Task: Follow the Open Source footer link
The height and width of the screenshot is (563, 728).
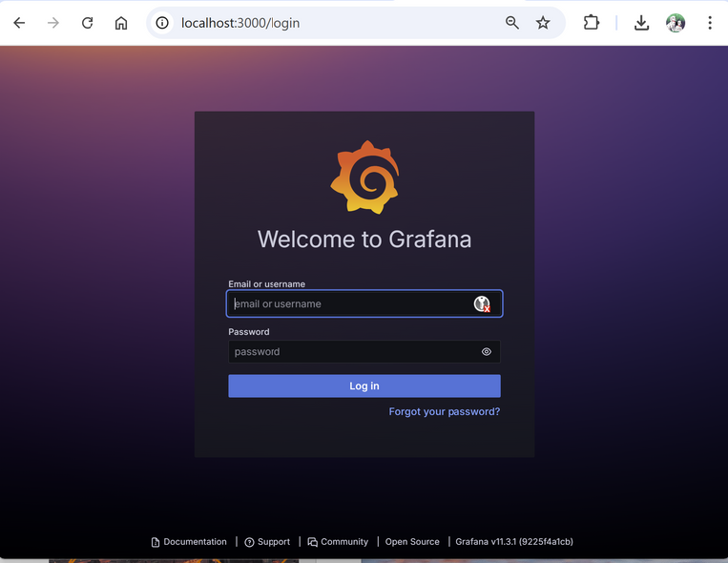Action: (412, 542)
